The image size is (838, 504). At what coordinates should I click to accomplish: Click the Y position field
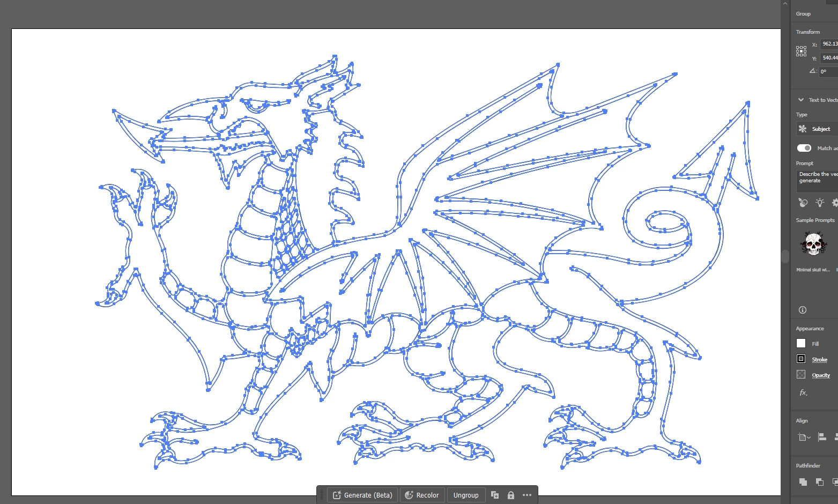pos(829,58)
